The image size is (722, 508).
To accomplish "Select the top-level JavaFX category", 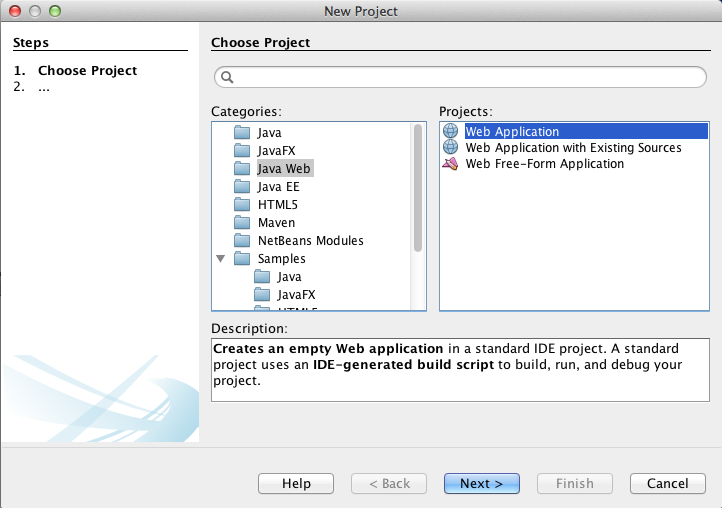I will [x=276, y=151].
